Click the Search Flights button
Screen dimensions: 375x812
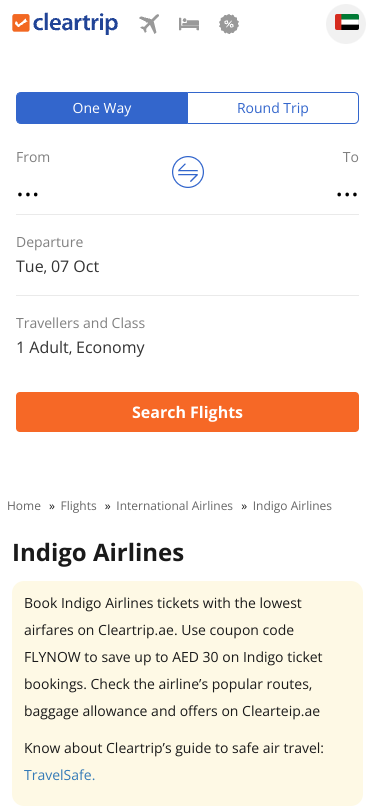point(188,412)
